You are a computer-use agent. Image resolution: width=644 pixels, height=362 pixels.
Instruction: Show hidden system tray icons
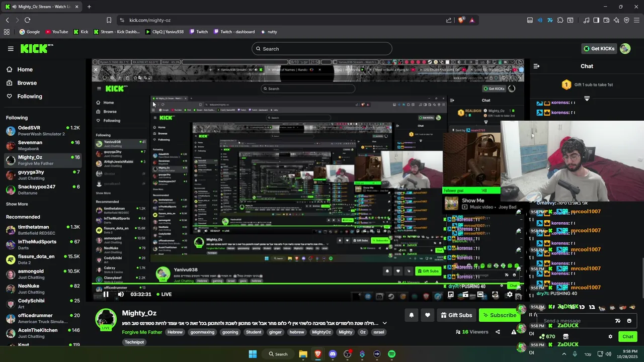(563, 354)
